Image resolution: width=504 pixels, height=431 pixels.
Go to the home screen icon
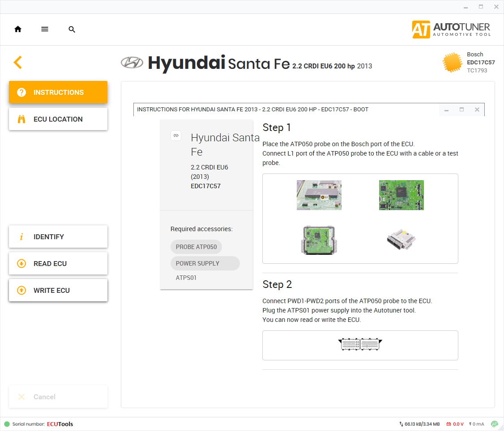[18, 29]
